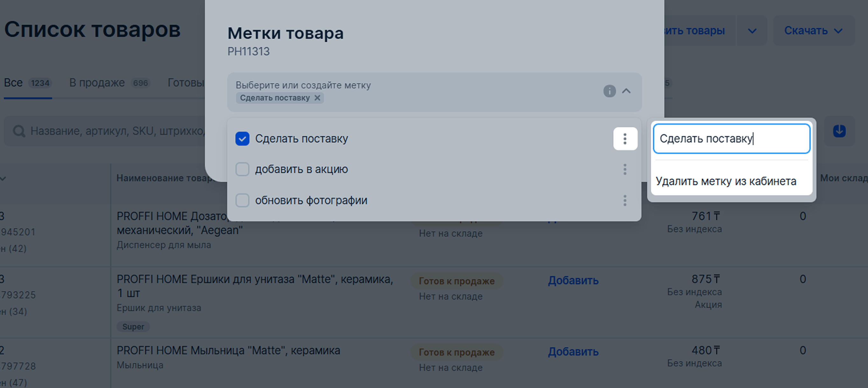Click Готов к продаже badge in Мыльница row

coord(457,352)
